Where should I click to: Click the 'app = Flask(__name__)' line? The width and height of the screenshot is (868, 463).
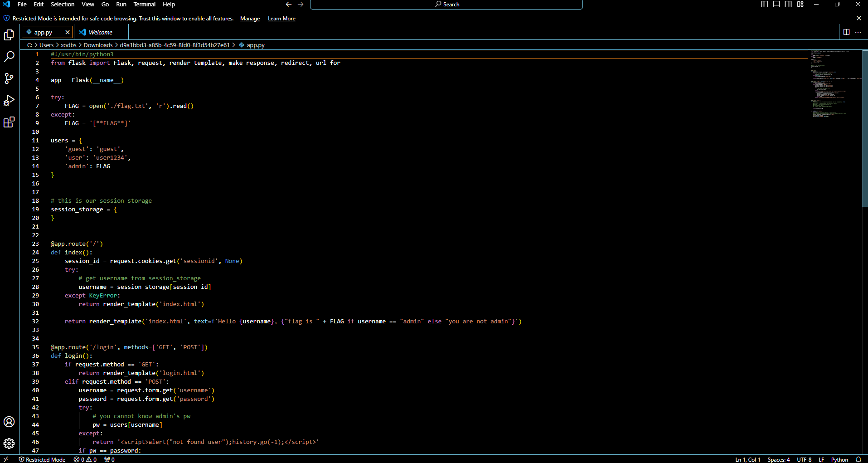tap(87, 80)
